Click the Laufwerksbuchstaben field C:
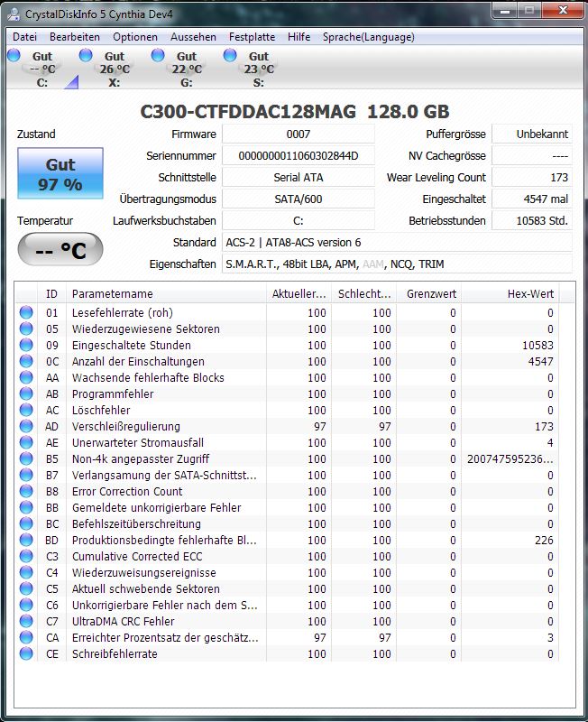The image size is (588, 722). [299, 220]
